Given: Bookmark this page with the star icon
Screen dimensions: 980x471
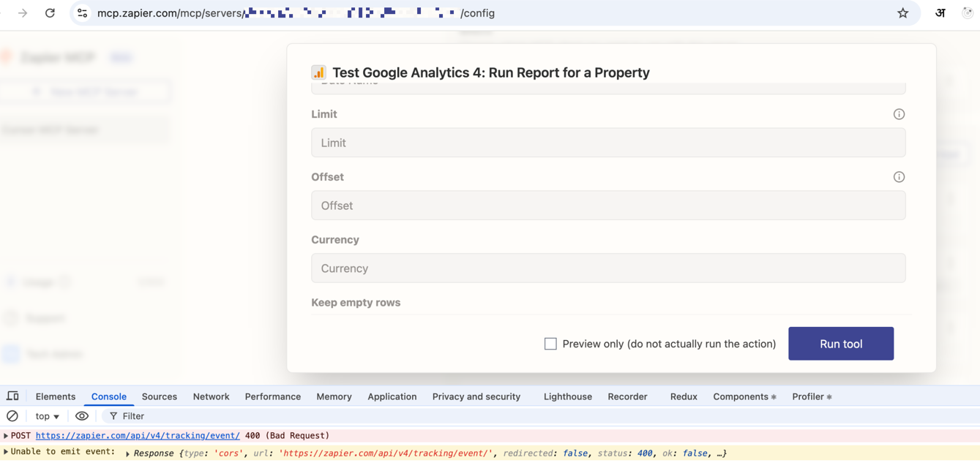Looking at the screenshot, I should click(x=902, y=13).
